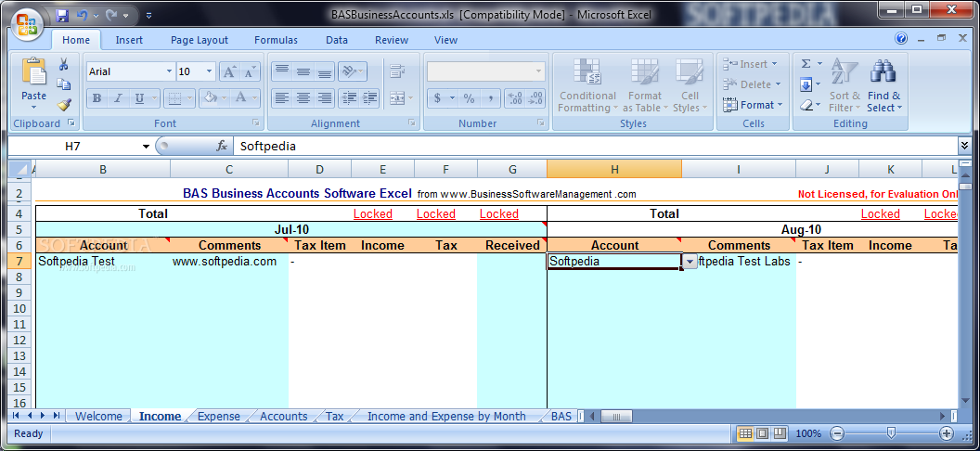980x451 pixels.
Task: Switch to the Accounts sheet tab
Action: [284, 416]
